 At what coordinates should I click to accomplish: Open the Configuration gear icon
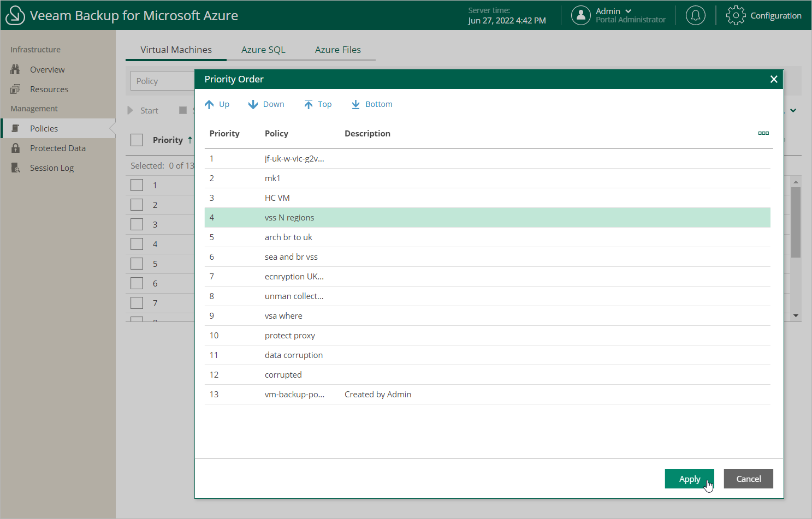point(736,15)
